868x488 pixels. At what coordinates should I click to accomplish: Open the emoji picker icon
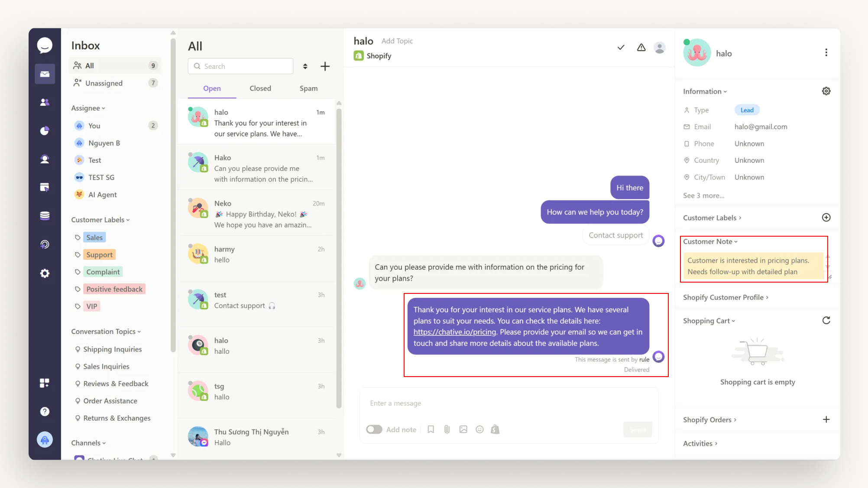pyautogui.click(x=479, y=429)
